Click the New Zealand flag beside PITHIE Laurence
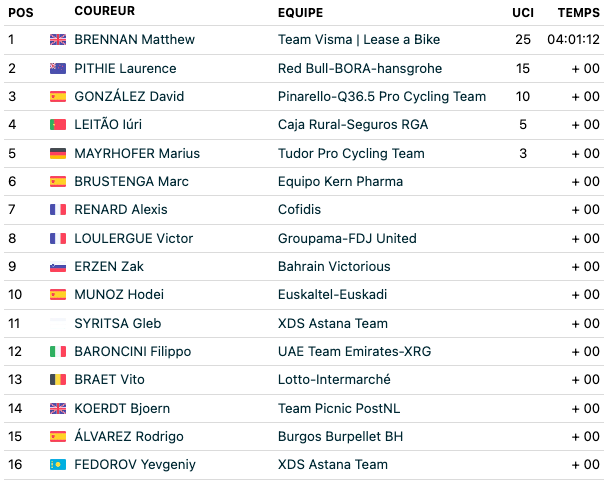 tap(58, 68)
